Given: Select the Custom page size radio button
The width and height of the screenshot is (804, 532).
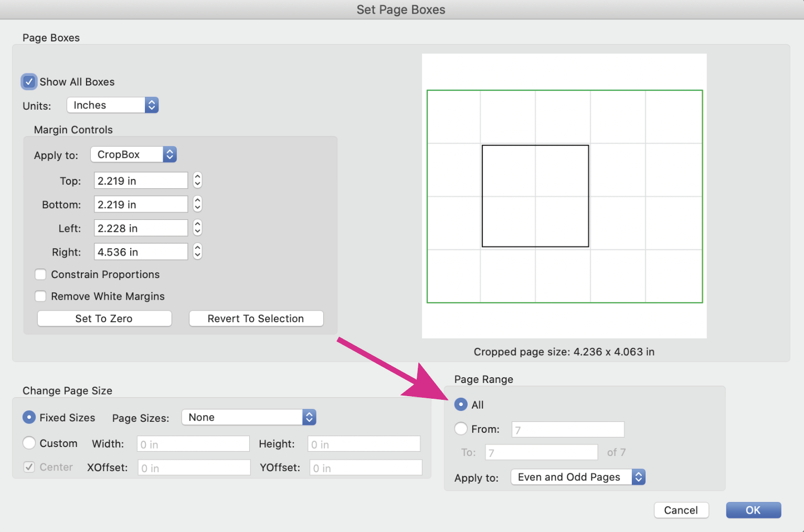Looking at the screenshot, I should pyautogui.click(x=29, y=443).
